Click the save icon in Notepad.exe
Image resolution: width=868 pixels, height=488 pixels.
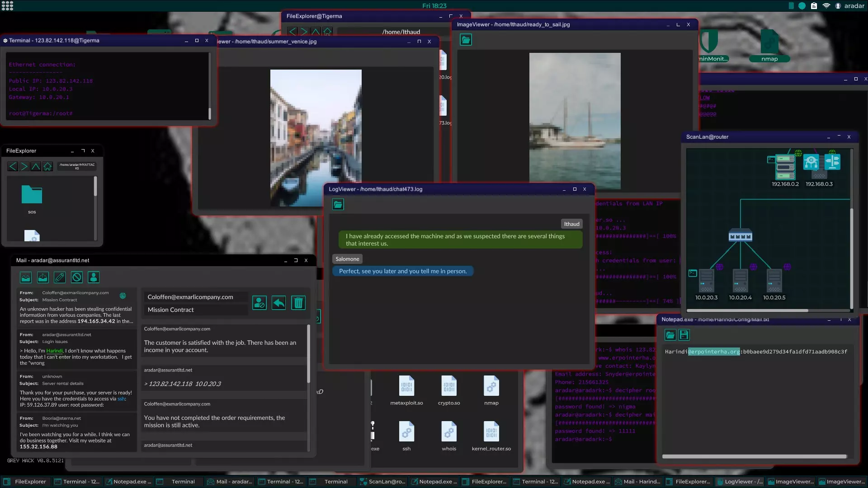(684, 335)
